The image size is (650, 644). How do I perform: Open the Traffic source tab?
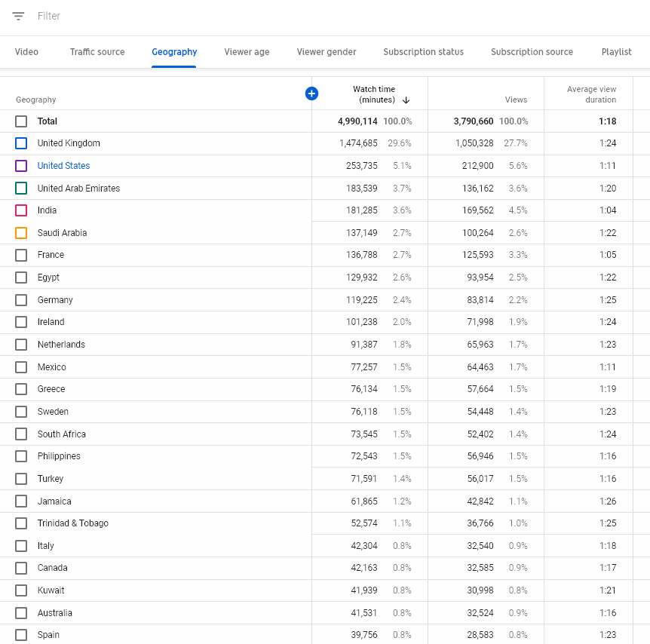pyautogui.click(x=97, y=52)
